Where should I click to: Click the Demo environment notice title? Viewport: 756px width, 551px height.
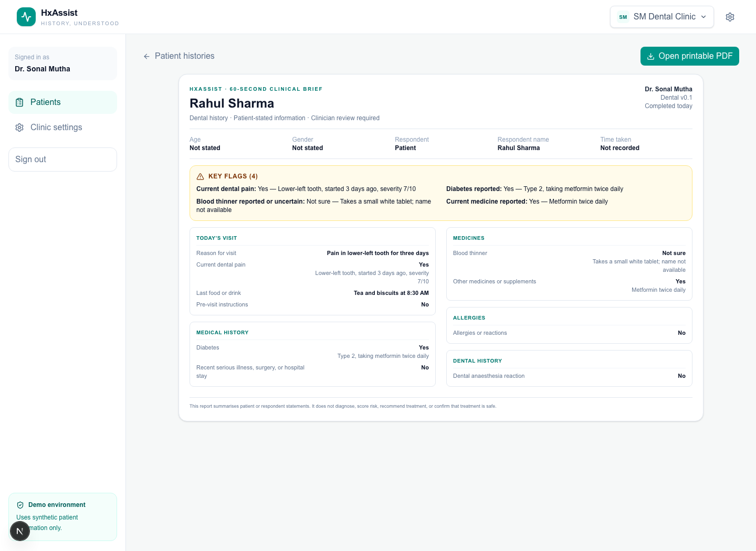click(57, 505)
